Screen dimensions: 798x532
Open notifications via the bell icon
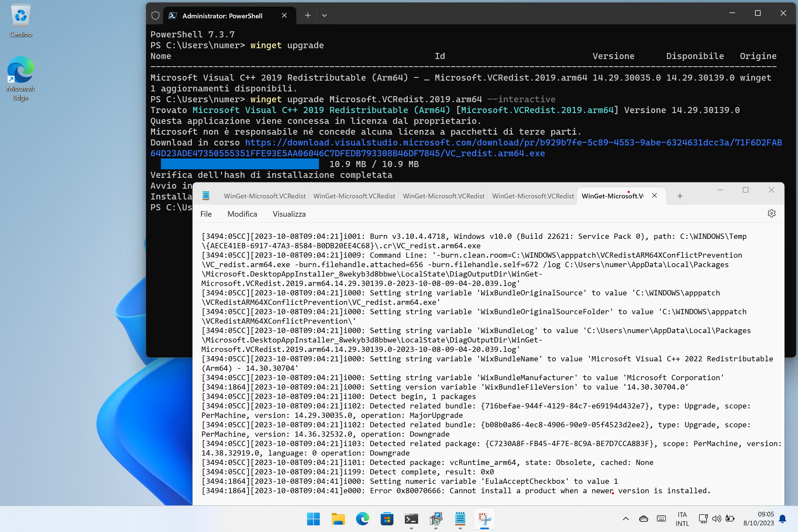click(782, 519)
